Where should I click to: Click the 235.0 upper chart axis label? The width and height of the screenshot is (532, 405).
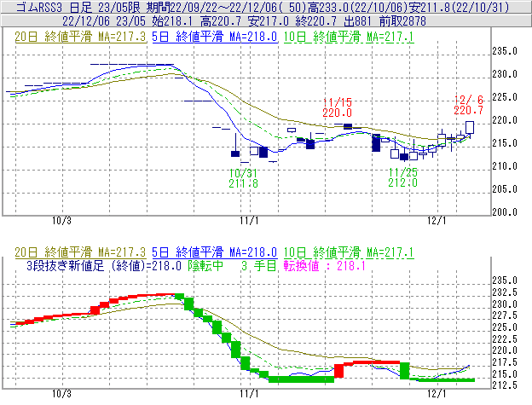(x=505, y=51)
